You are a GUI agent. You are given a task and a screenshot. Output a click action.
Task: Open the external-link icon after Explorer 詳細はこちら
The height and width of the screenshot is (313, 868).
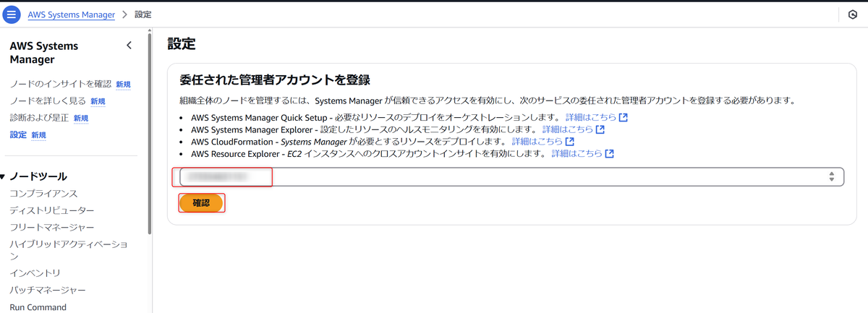(x=600, y=129)
